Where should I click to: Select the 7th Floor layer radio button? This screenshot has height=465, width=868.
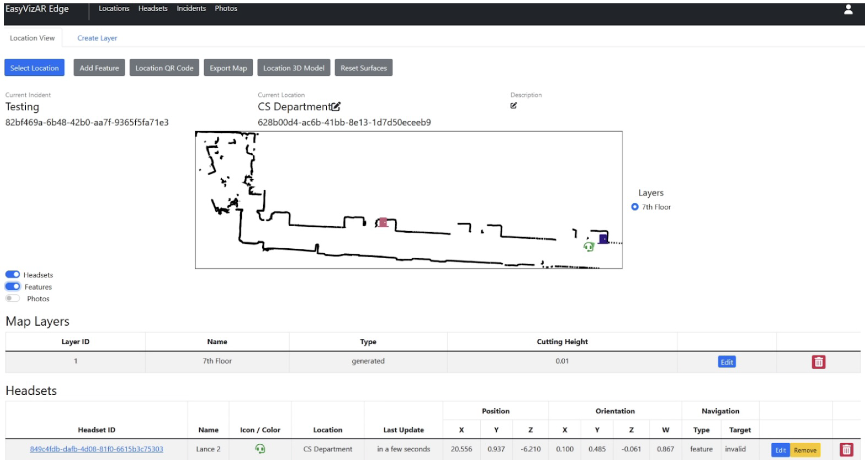point(635,207)
